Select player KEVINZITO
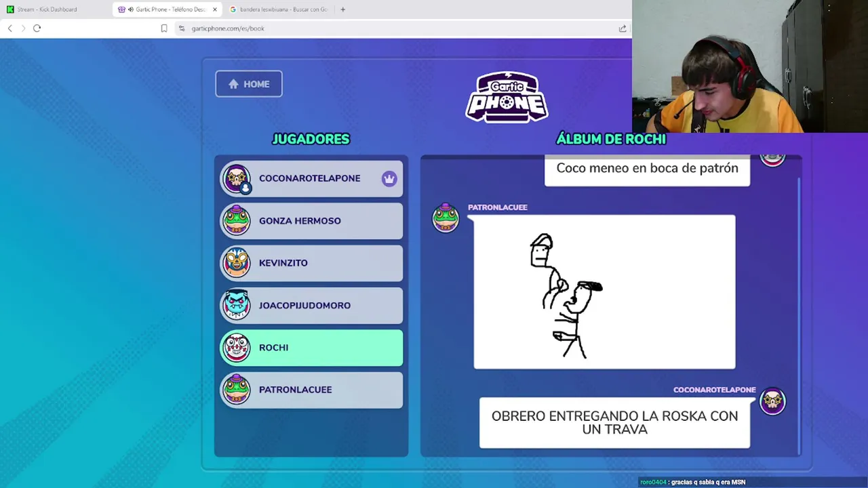The image size is (868, 488). (311, 263)
